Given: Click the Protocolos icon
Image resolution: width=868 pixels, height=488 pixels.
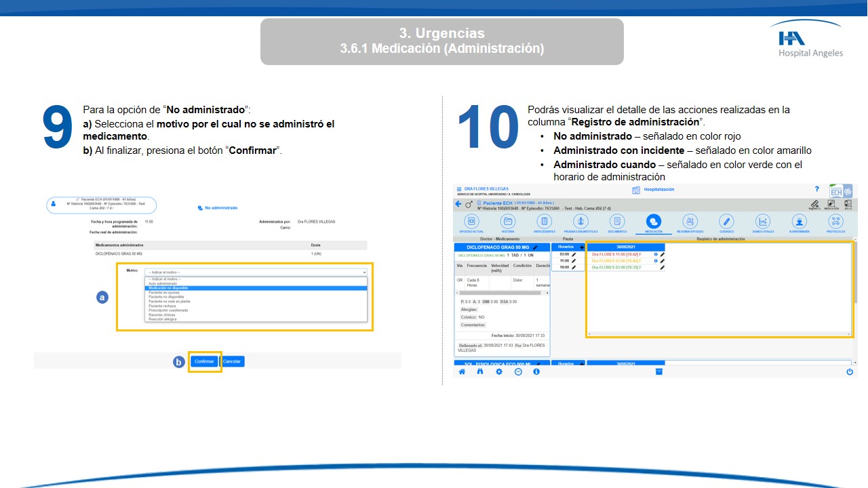Looking at the screenshot, I should (x=835, y=222).
